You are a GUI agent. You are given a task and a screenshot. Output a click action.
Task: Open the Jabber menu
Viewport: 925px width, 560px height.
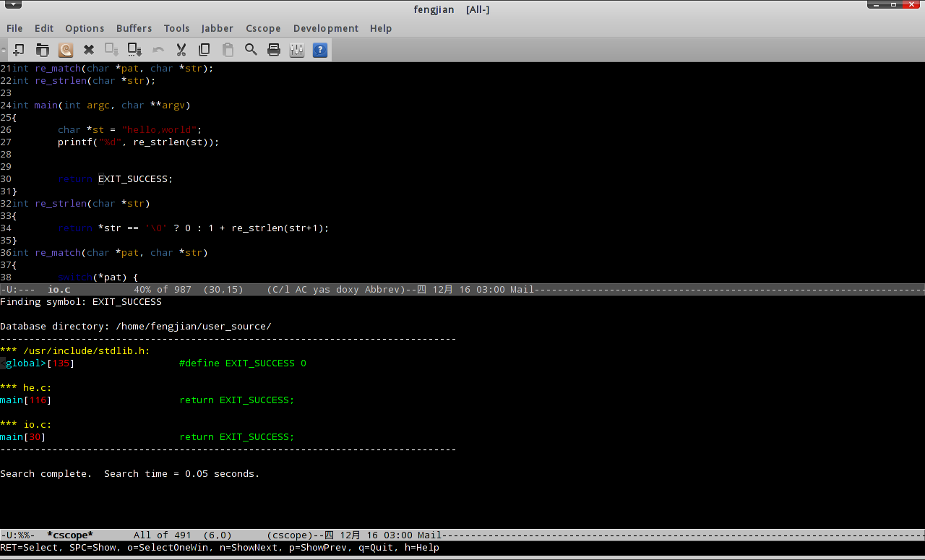click(218, 28)
